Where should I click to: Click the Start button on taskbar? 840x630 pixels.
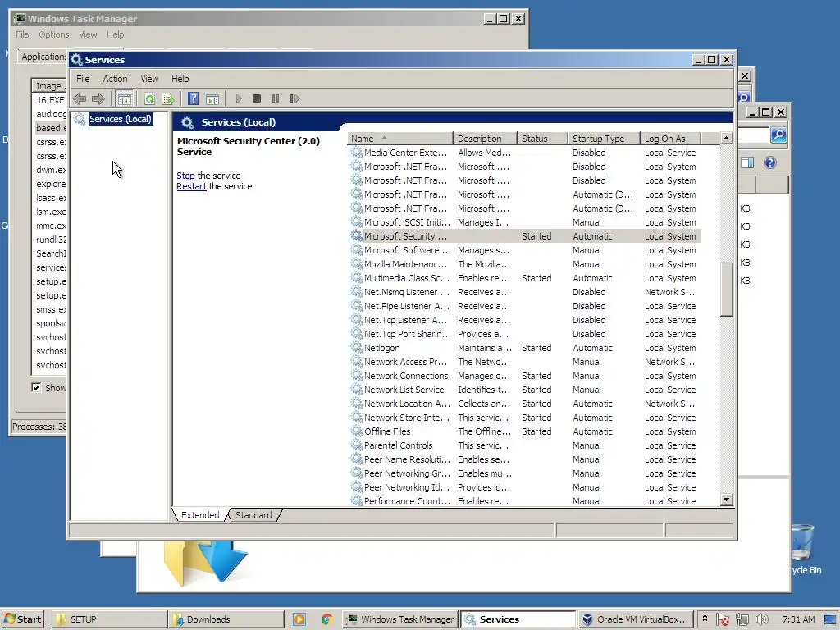(x=22, y=619)
